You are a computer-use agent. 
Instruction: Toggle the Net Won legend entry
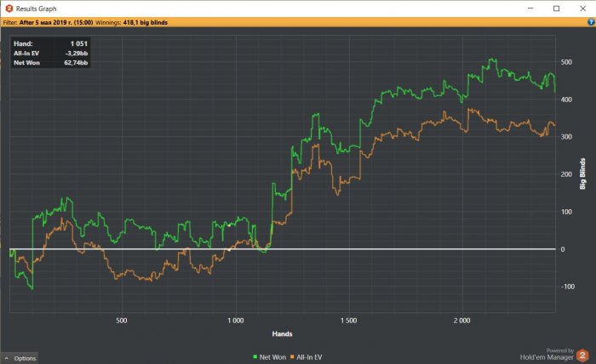pyautogui.click(x=270, y=357)
